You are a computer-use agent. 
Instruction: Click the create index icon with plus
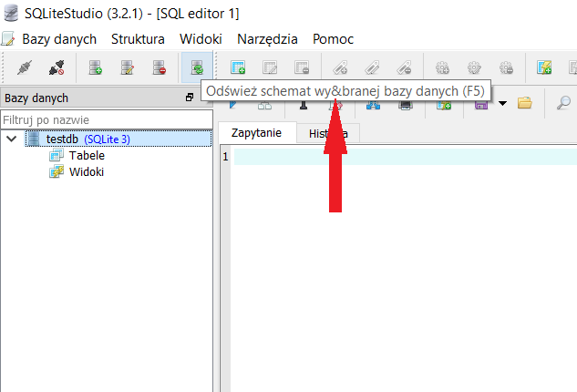pyautogui.click(x=340, y=67)
